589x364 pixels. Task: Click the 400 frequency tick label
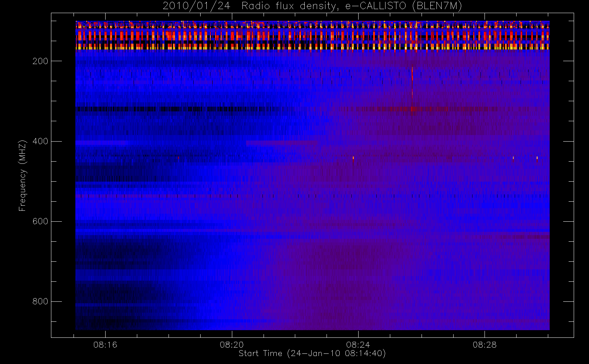(x=40, y=141)
